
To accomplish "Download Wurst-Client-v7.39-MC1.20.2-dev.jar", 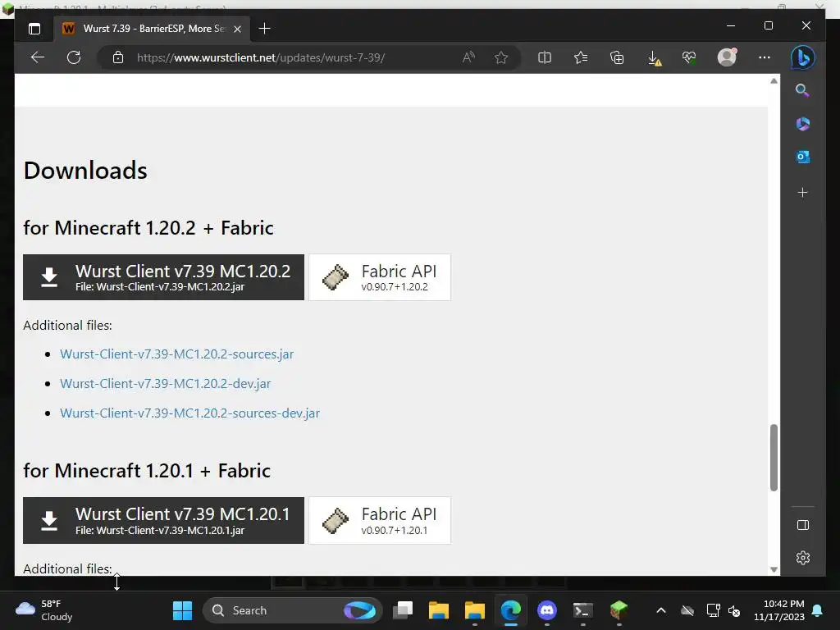I will coord(166,384).
